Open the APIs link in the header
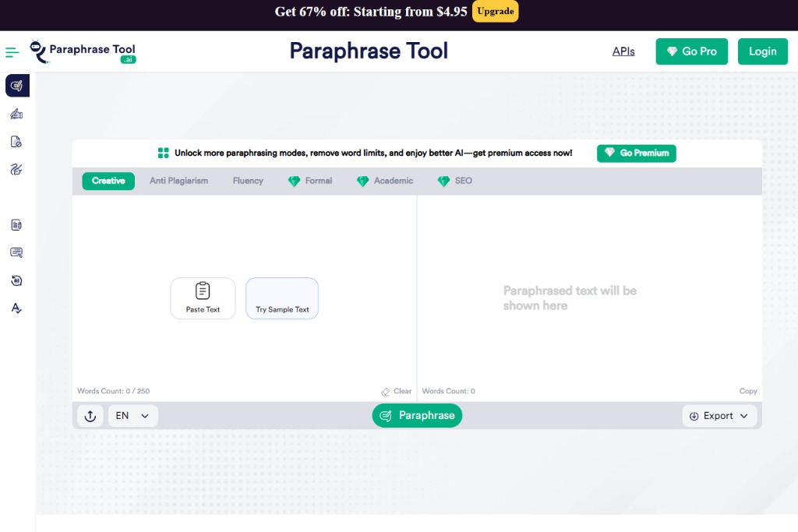 pyautogui.click(x=623, y=51)
